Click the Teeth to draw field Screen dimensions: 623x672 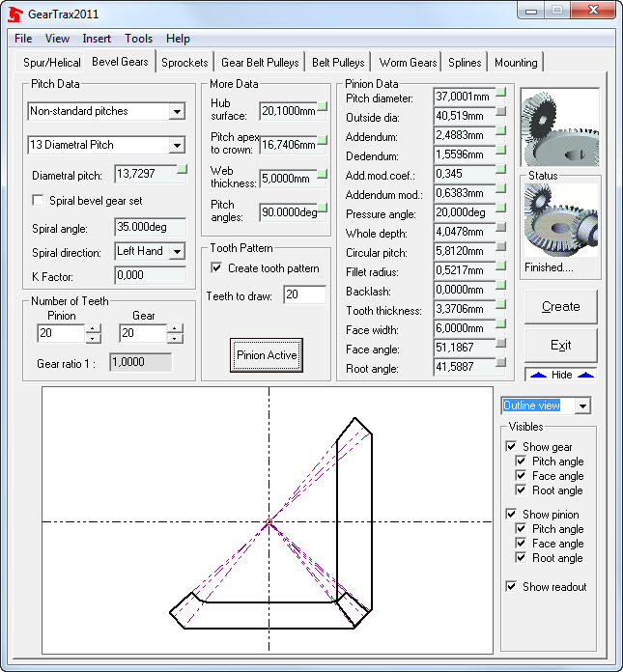pos(304,294)
